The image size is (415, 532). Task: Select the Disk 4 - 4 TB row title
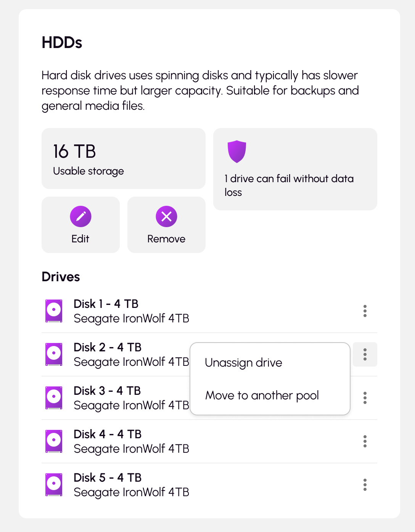click(108, 434)
